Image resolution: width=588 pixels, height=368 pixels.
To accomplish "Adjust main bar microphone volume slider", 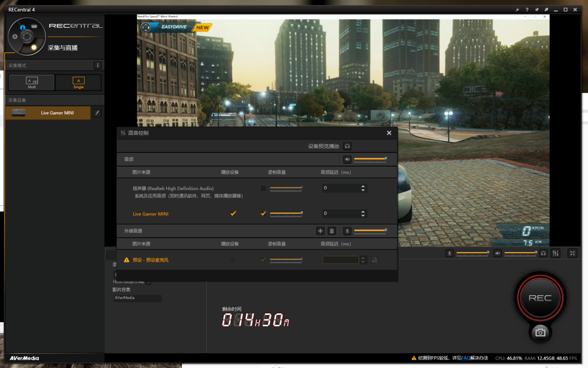I will (x=473, y=253).
